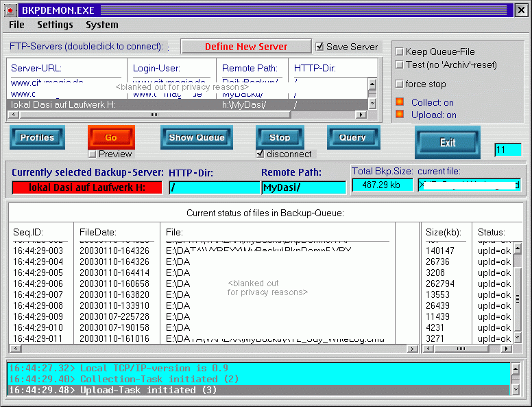This screenshot has width=532, height=407.
Task: Open the System menu
Action: 101,25
